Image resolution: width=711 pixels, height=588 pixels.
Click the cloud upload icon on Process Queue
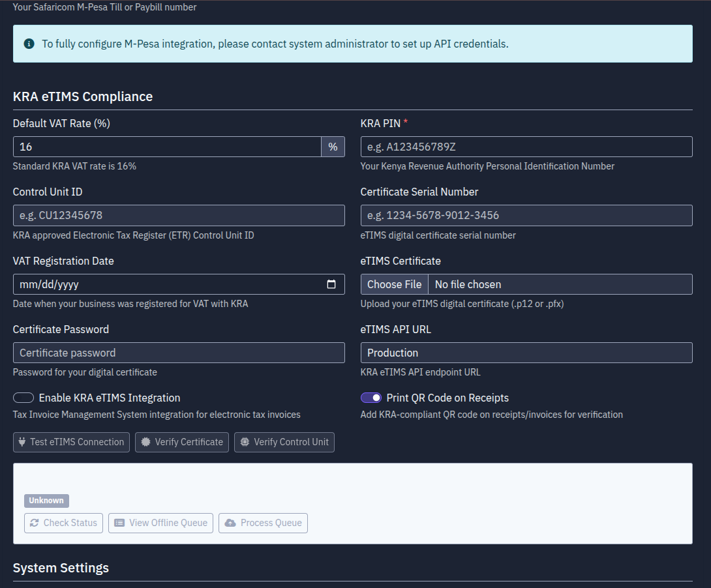pos(230,523)
